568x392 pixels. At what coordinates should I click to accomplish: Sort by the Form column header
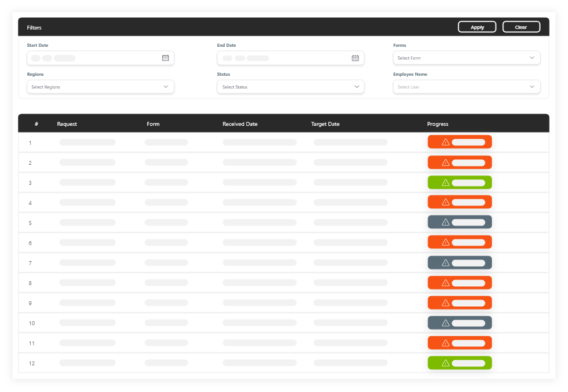pyautogui.click(x=153, y=124)
